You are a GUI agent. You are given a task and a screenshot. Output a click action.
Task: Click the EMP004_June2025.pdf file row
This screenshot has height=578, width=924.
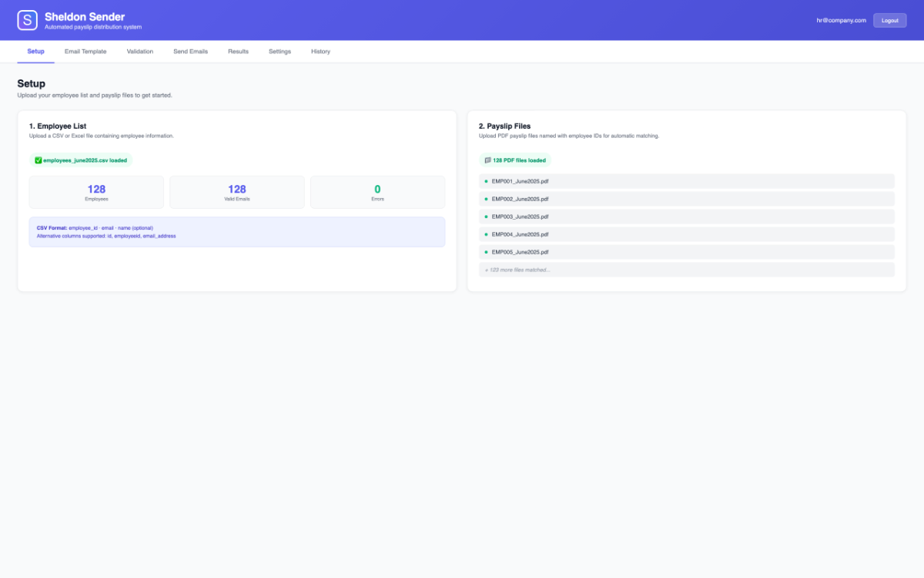click(687, 234)
